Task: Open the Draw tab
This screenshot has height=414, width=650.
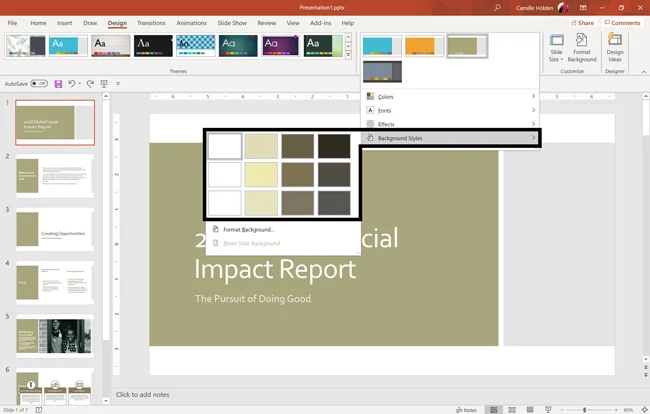Action: pos(90,23)
